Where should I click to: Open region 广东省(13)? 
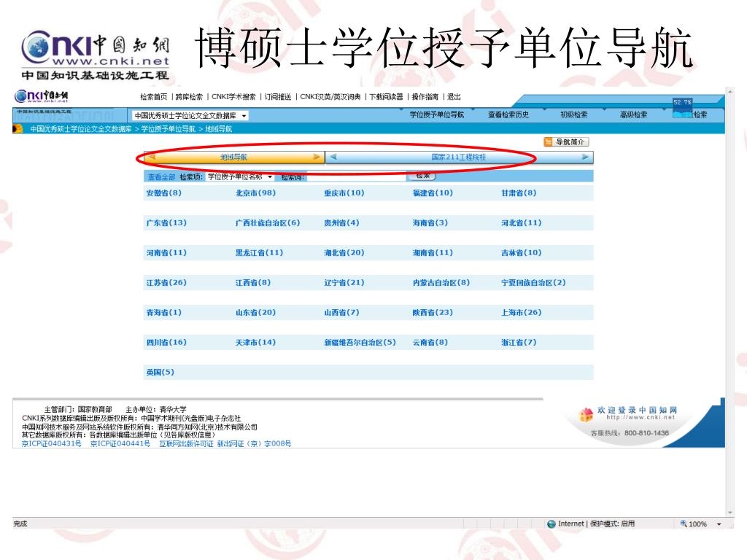[x=166, y=223]
